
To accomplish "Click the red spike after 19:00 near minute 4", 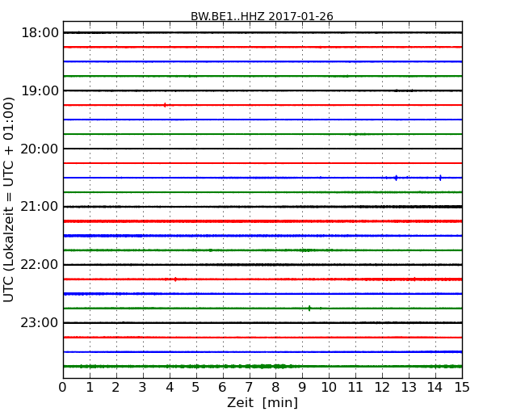I will click(165, 105).
